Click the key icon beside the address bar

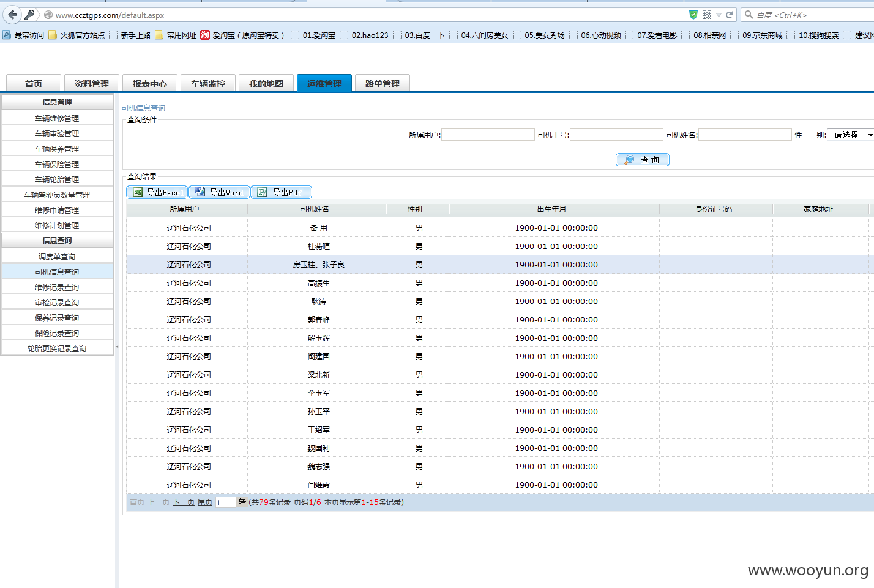[29, 15]
